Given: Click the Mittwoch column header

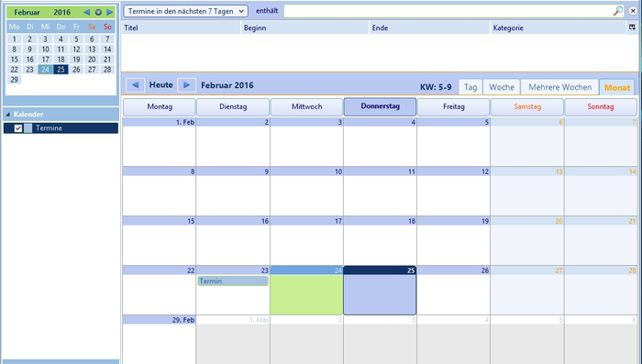Looking at the screenshot, I should pos(306,107).
